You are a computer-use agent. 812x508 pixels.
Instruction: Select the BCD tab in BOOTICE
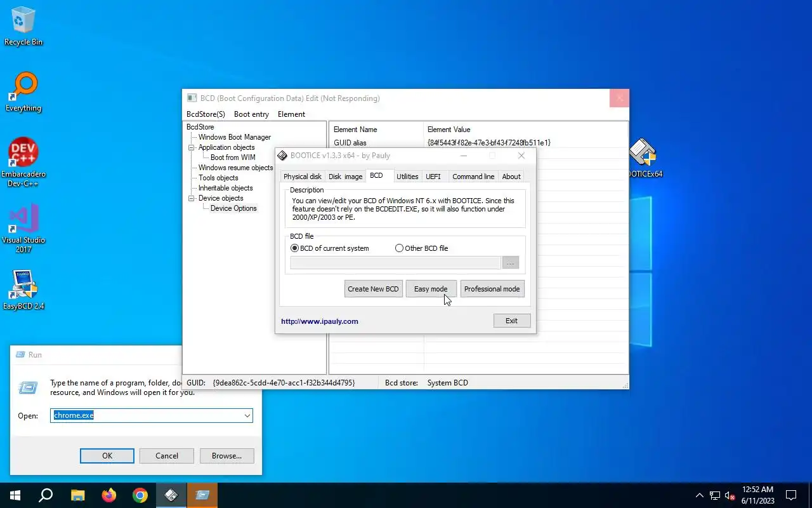click(x=376, y=175)
